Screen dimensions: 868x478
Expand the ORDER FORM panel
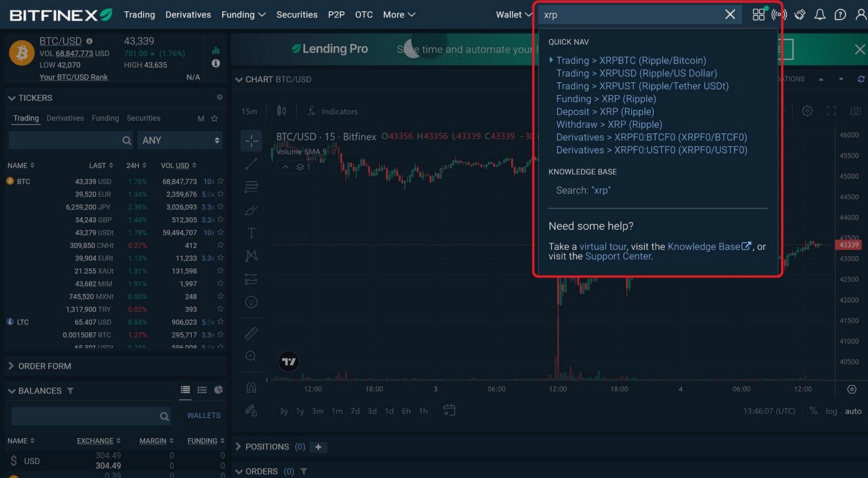[x=11, y=366]
